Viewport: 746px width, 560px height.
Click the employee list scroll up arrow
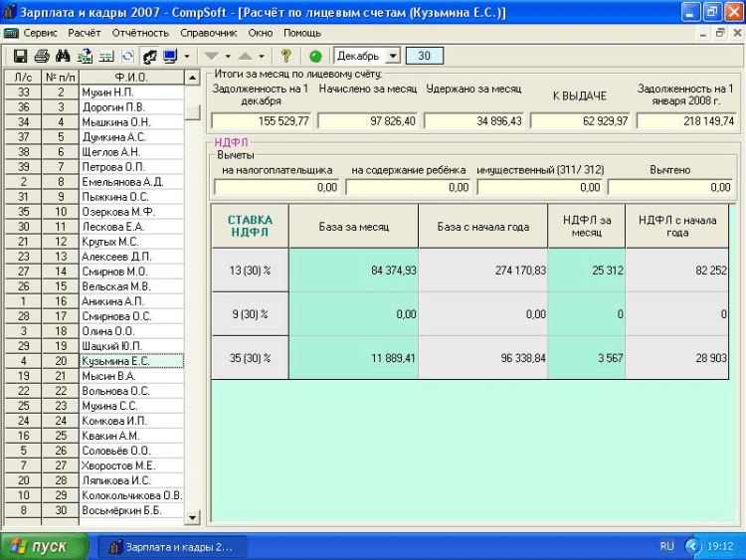192,78
